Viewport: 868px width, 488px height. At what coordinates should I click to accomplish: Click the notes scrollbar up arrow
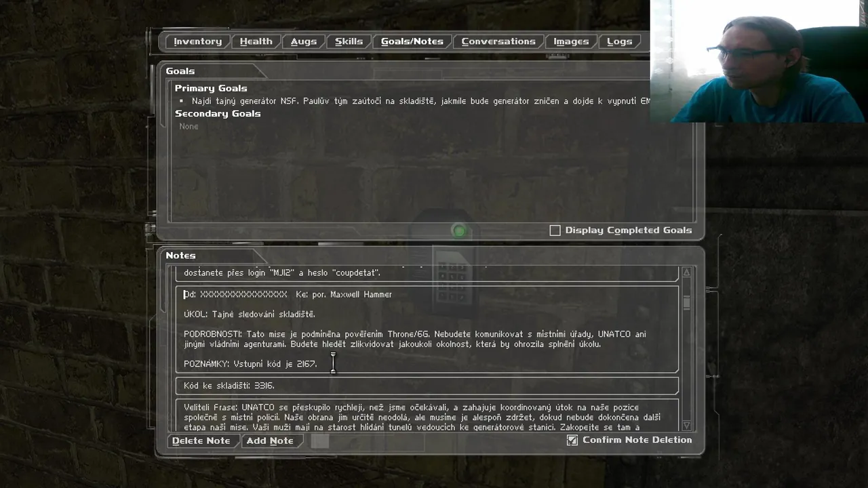tap(686, 272)
